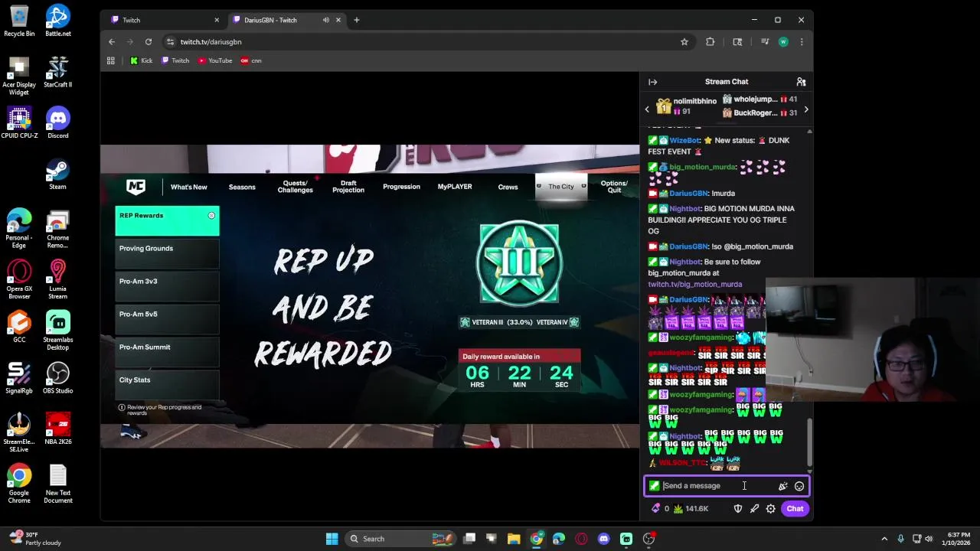This screenshot has height=551, width=980.
Task: Select MyPLAYER in game menu
Action: (x=455, y=187)
